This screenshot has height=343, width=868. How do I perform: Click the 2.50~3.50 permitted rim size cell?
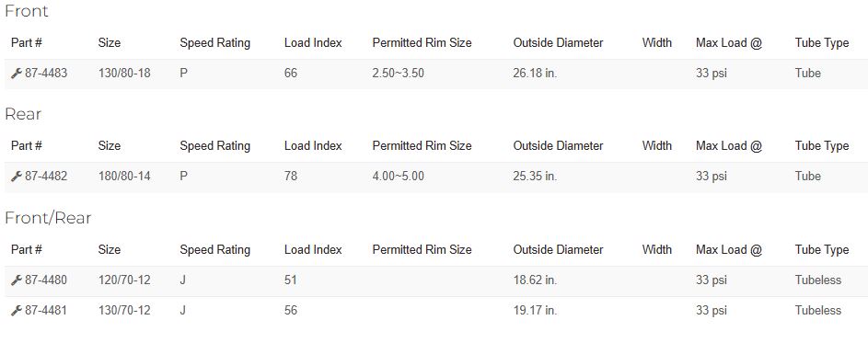(x=398, y=74)
